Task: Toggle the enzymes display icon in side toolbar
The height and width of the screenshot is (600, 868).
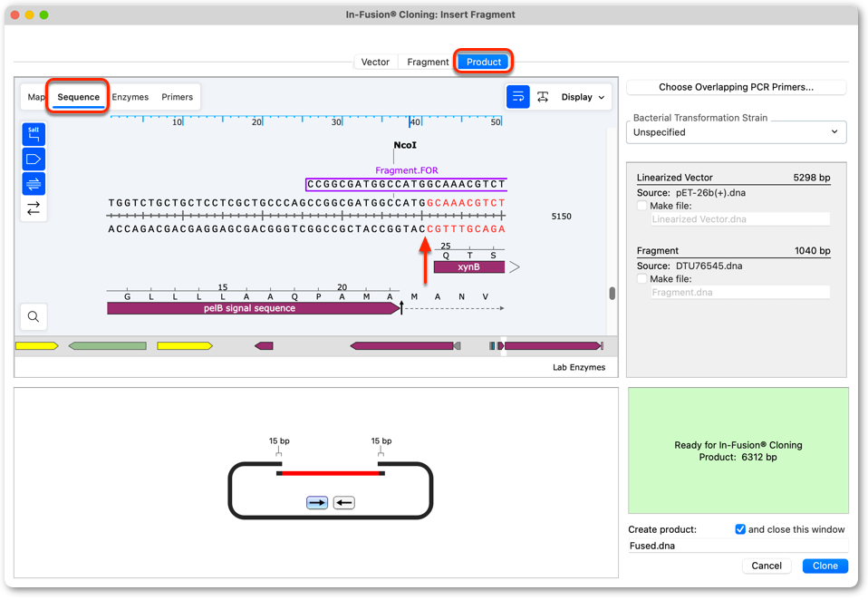Action: tap(34, 134)
